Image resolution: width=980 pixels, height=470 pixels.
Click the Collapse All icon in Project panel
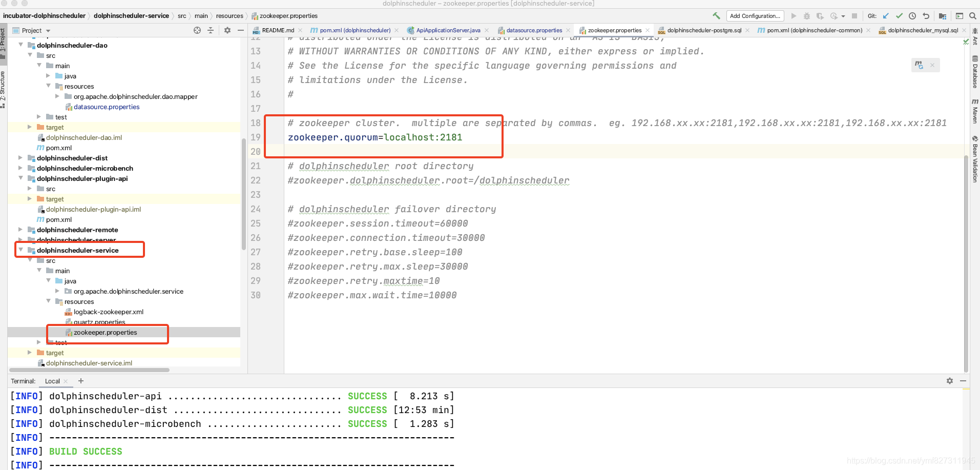(x=211, y=30)
